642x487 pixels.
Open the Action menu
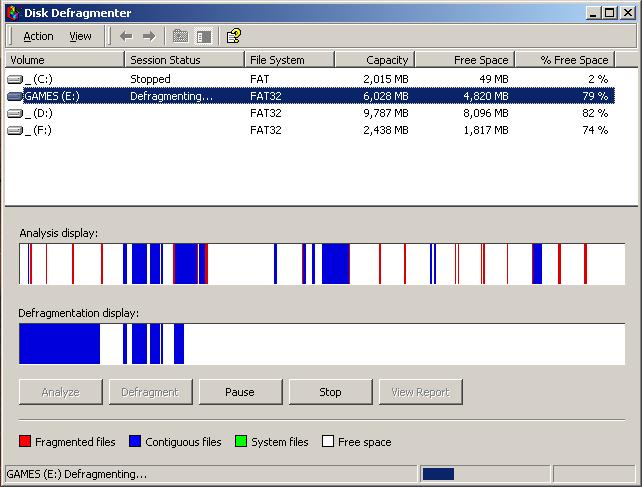[x=38, y=36]
